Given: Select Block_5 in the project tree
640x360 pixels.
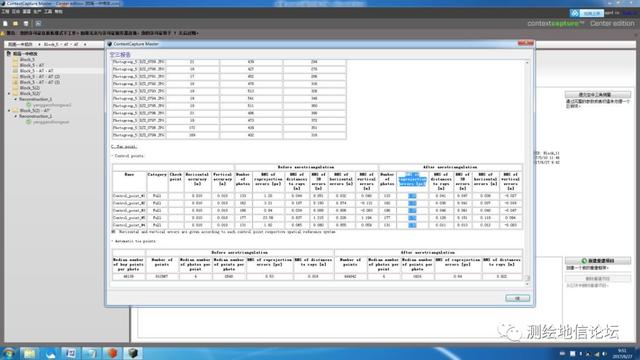Looking at the screenshot, I should (x=27, y=59).
